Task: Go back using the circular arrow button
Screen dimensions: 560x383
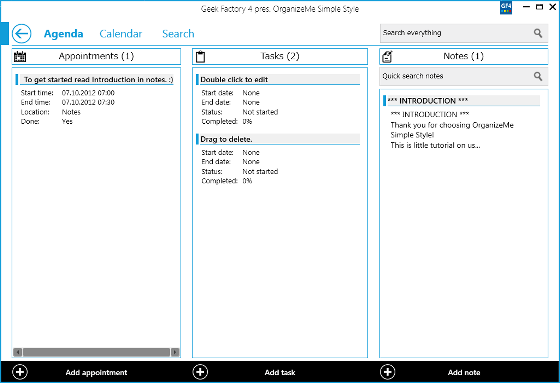Action: (x=21, y=34)
